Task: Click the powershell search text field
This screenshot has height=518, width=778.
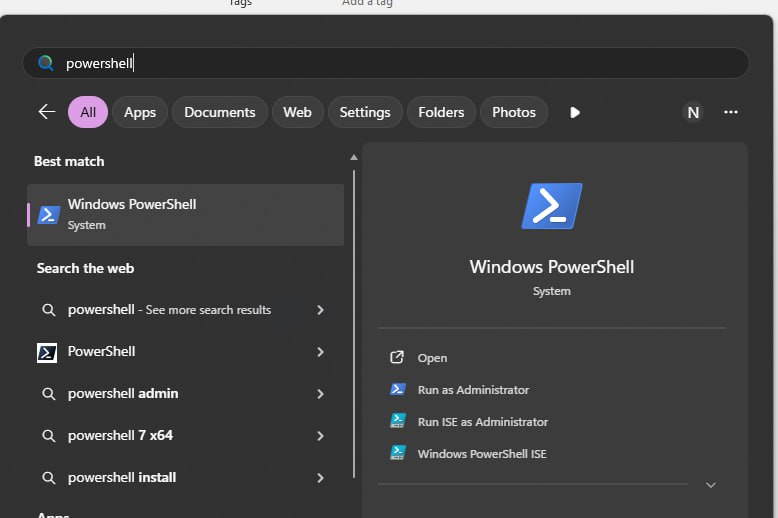Action: pos(386,63)
